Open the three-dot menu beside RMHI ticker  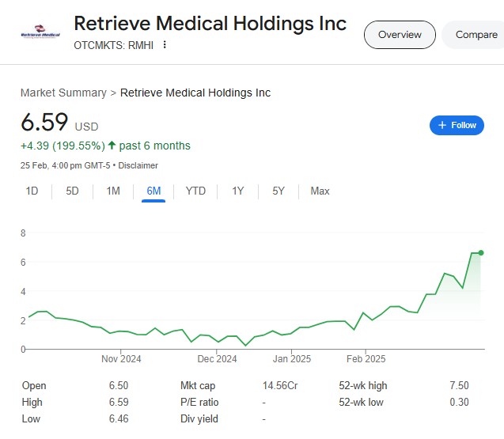click(x=165, y=44)
